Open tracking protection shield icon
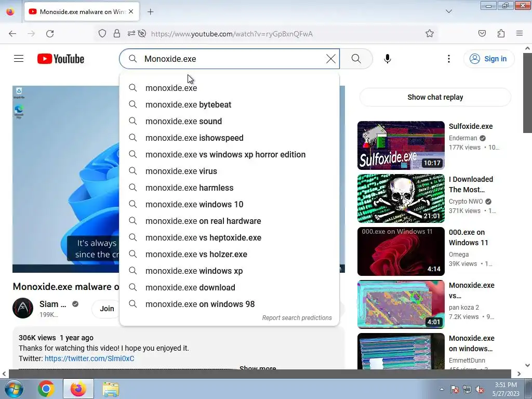 click(102, 33)
